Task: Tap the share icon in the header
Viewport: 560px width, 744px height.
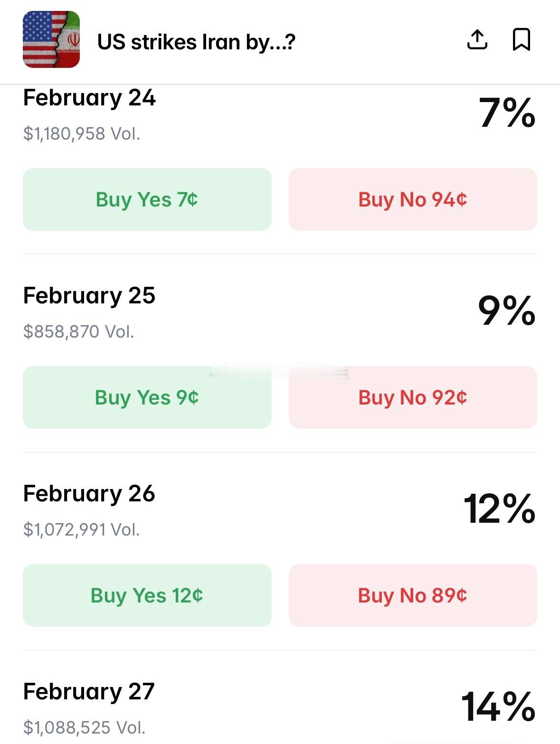Action: (477, 39)
